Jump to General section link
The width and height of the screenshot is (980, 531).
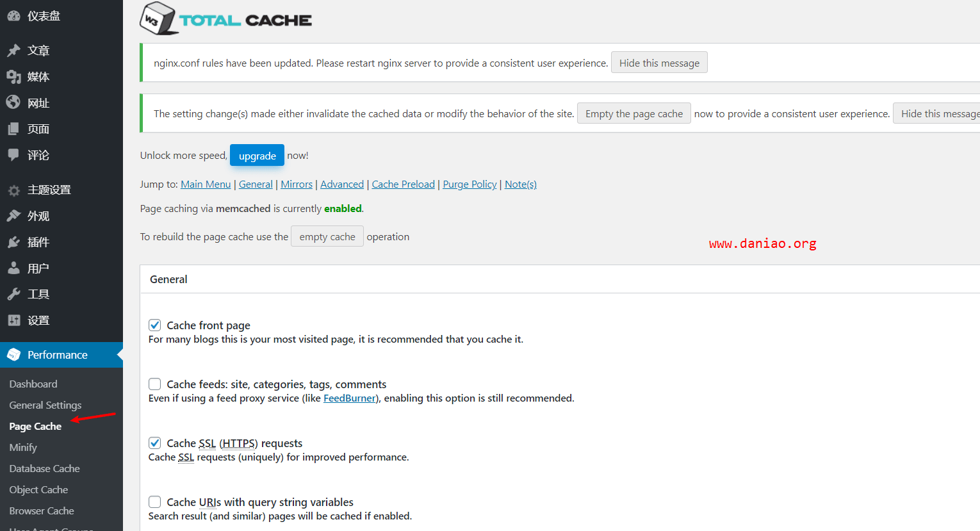pyautogui.click(x=256, y=184)
